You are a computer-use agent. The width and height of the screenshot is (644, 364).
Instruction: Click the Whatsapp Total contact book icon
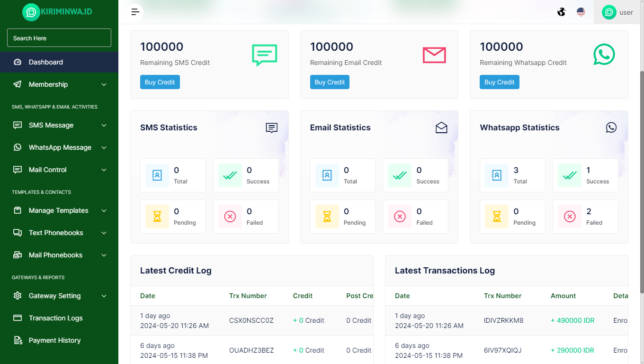(497, 175)
